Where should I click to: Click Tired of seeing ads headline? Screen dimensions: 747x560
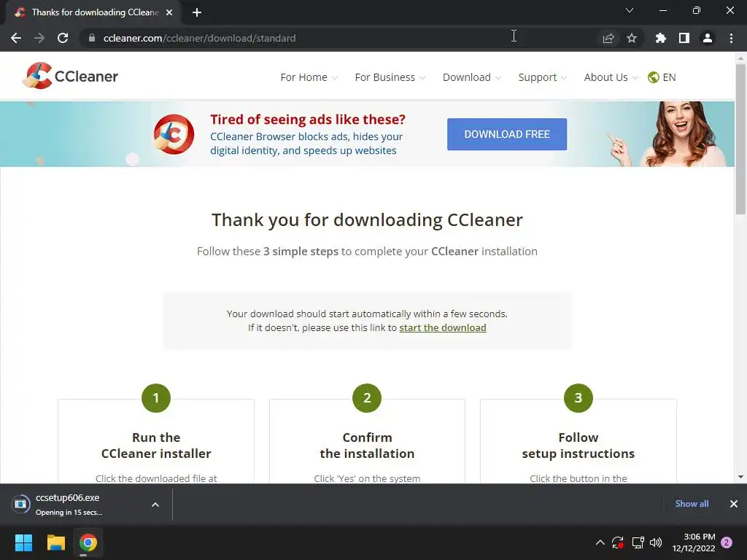(x=308, y=119)
